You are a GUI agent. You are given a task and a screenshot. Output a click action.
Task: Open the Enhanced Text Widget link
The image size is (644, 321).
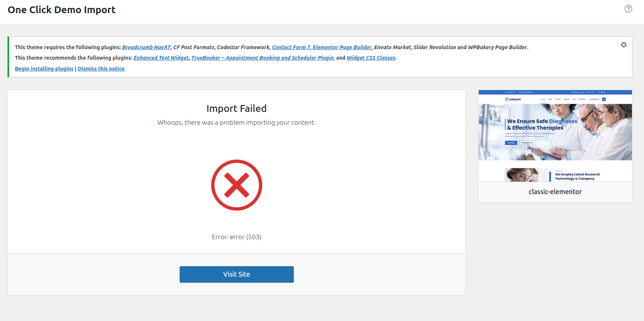click(x=161, y=58)
